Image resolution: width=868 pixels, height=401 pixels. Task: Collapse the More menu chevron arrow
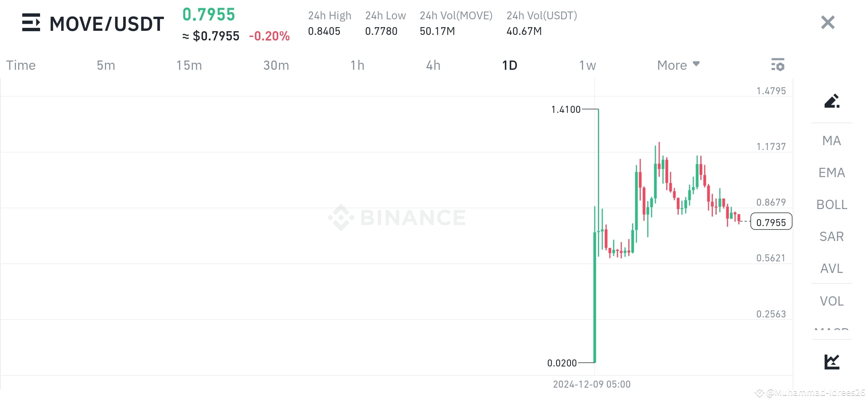tap(696, 64)
